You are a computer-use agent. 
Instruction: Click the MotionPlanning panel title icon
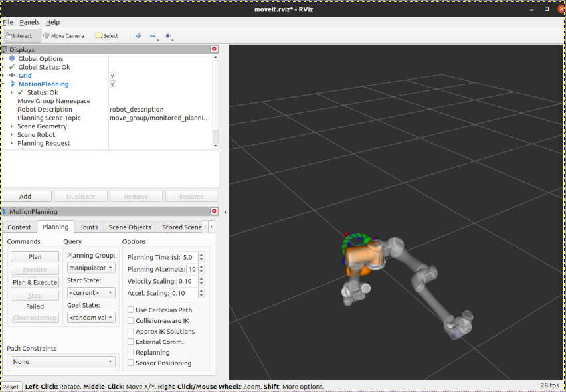[x=4, y=211]
